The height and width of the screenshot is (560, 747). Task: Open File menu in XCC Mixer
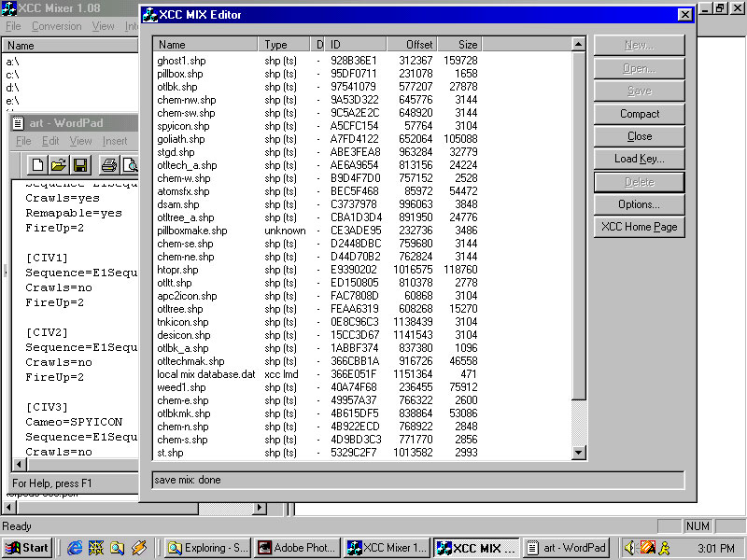coord(13,26)
